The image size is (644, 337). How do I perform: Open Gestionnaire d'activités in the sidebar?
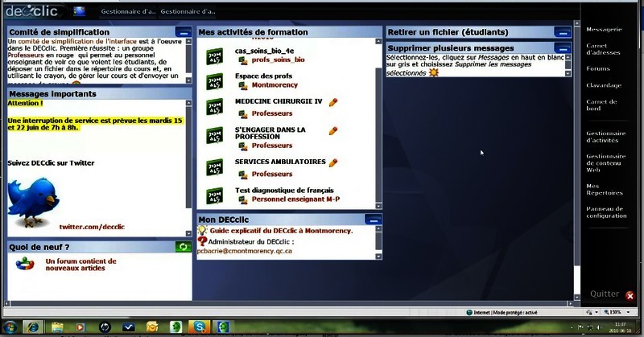[606, 137]
